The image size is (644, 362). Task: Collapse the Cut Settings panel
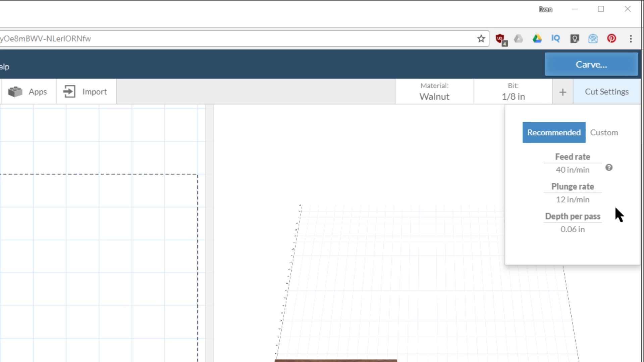pos(606,92)
